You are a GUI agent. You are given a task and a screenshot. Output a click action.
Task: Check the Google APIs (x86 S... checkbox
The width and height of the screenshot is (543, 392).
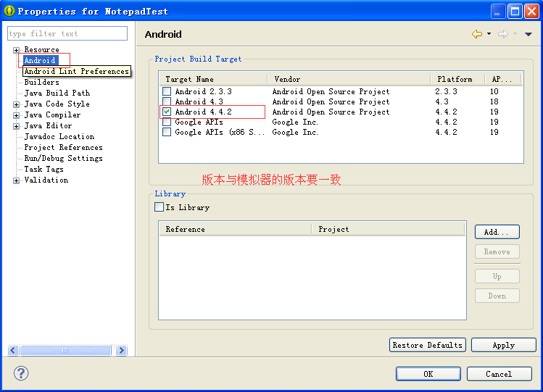(167, 132)
